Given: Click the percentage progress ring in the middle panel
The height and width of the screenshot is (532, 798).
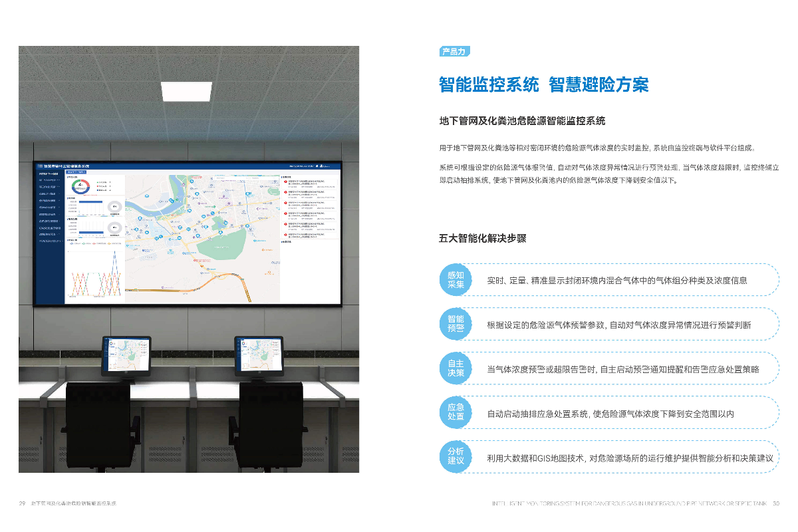Looking at the screenshot, I should pyautogui.click(x=113, y=206).
